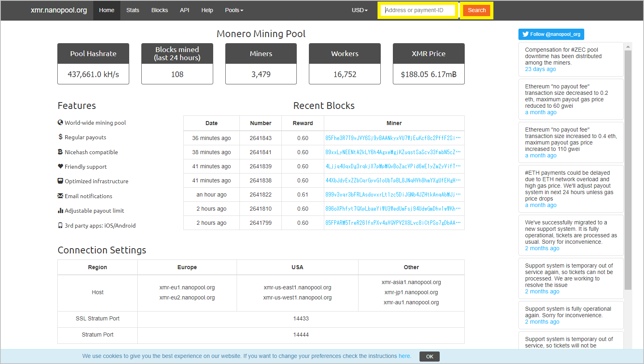Click Follow @nanopool_org button
Image resolution: width=644 pixels, height=364 pixels.
coord(551,34)
